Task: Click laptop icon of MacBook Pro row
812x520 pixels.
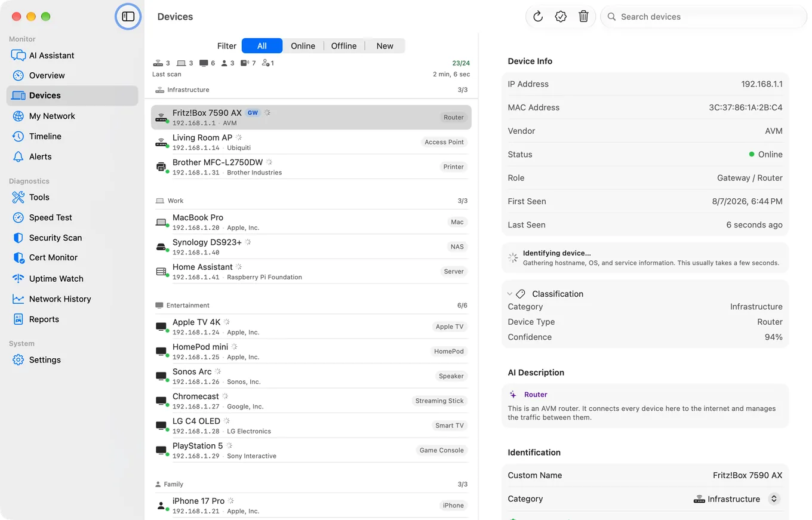Action: tap(161, 222)
